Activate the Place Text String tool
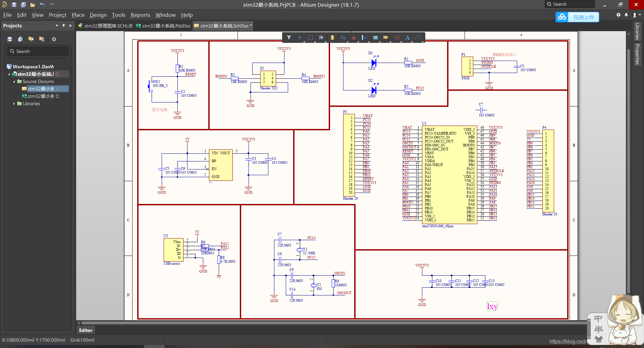 point(407,38)
